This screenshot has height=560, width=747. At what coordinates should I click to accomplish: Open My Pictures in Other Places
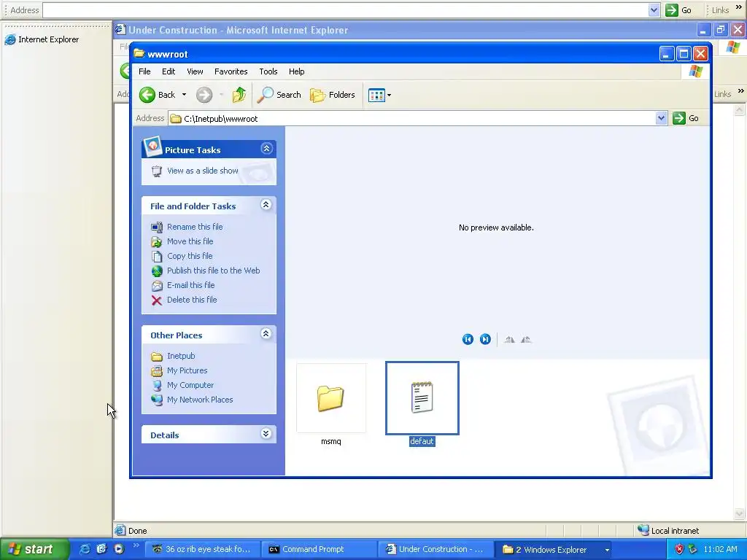187,370
